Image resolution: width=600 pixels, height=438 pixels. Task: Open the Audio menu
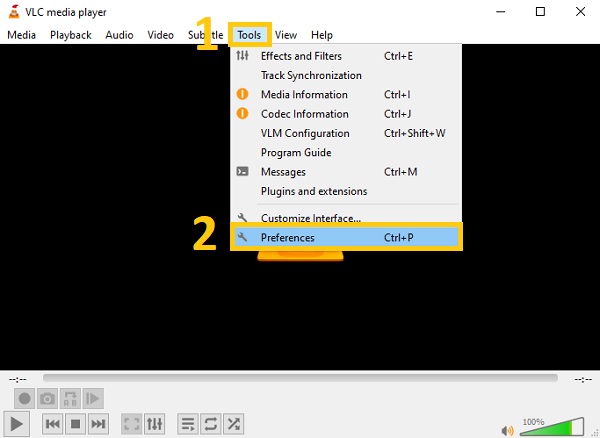point(119,35)
